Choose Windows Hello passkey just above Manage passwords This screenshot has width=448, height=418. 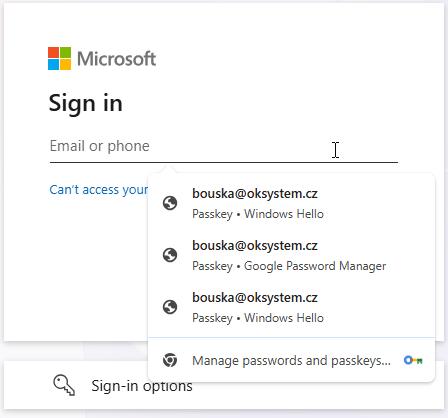pyautogui.click(x=291, y=307)
